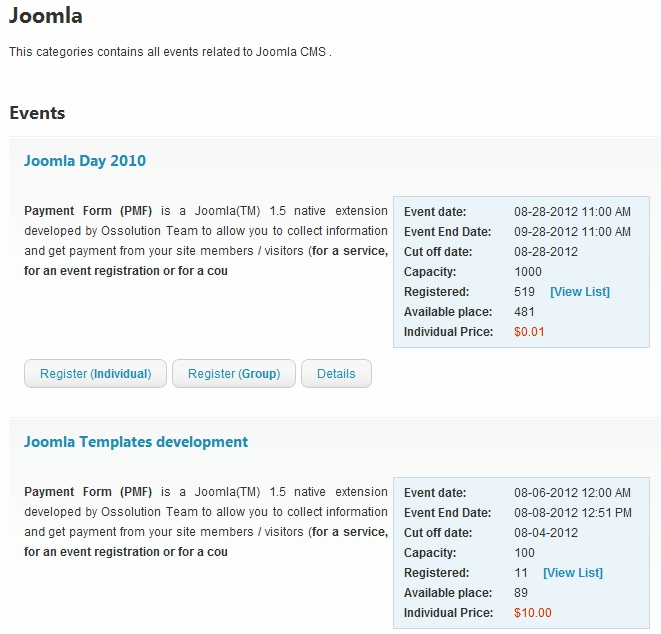Click Joomla Day 2010 description paragraph
The image size is (661, 634).
205,241
